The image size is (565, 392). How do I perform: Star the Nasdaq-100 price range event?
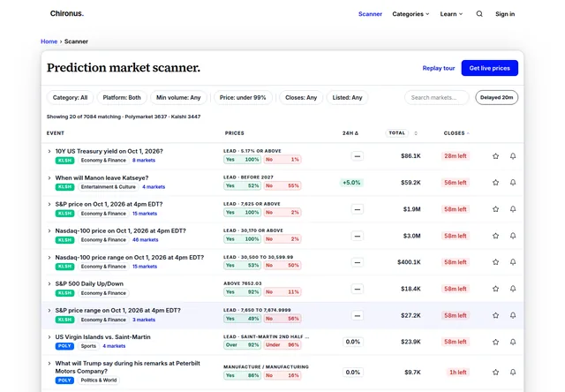point(496,262)
